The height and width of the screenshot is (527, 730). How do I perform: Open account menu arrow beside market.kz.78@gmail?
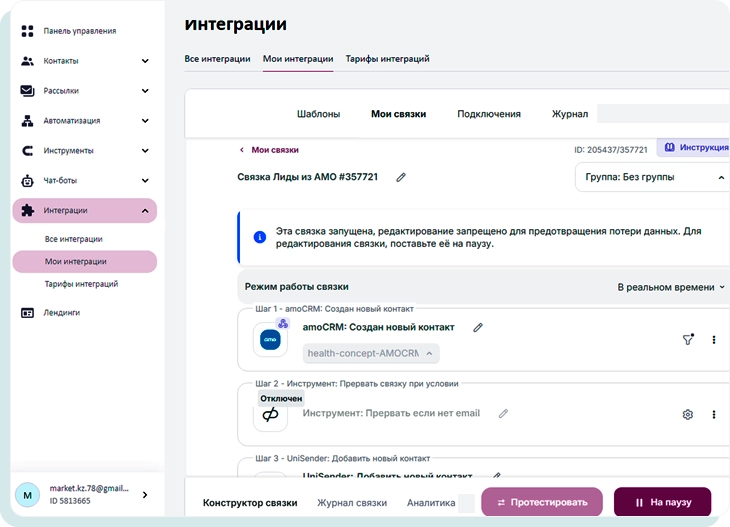click(x=145, y=495)
